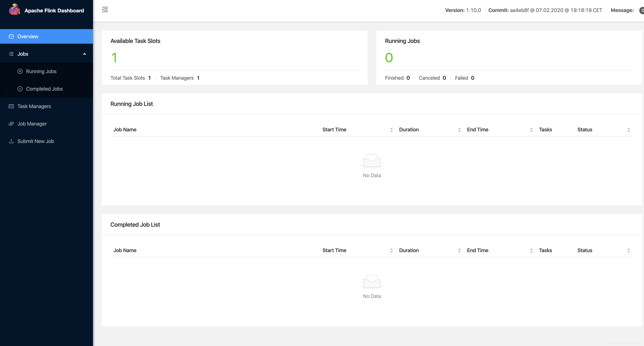This screenshot has height=346, width=644.
Task: Collapse the Jobs submenu chevron
Action: 84,54
